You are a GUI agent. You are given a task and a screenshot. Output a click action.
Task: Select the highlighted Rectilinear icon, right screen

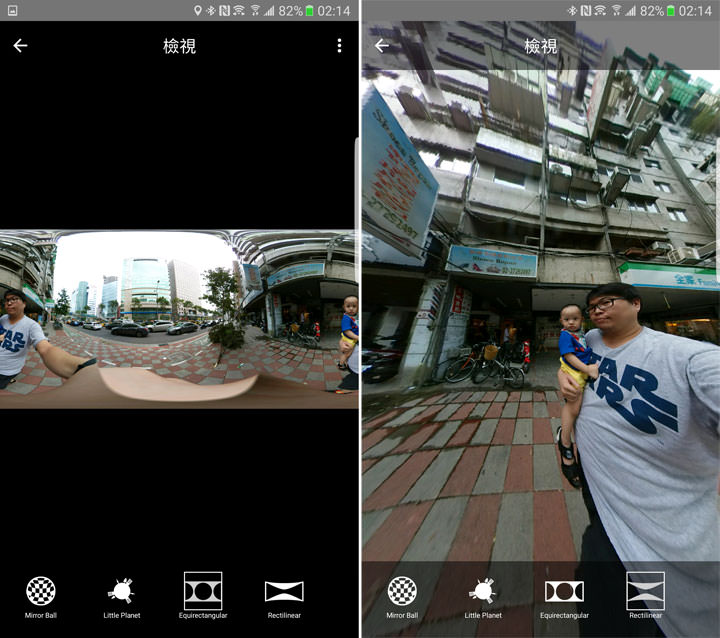point(645,591)
